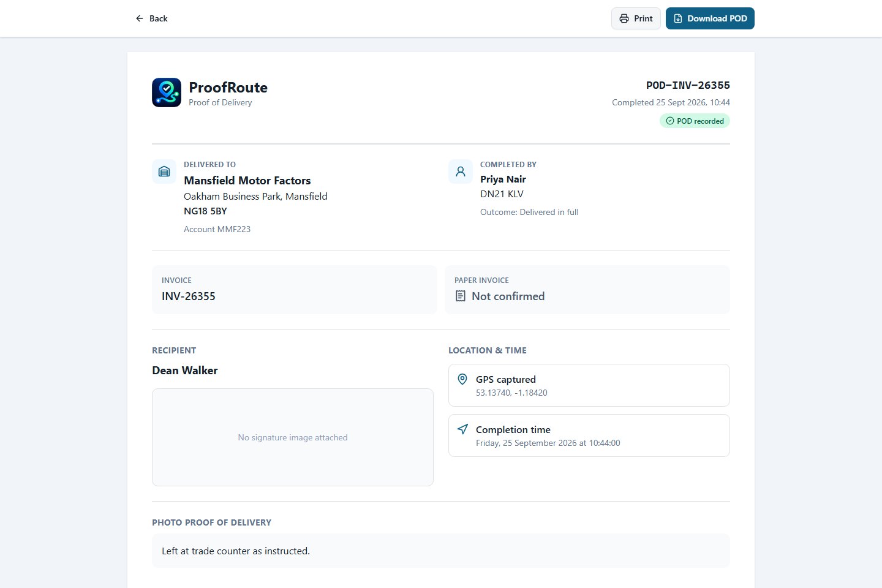This screenshot has height=588, width=882.
Task: Click the note Left at trade counter as instructed
Action: [236, 551]
